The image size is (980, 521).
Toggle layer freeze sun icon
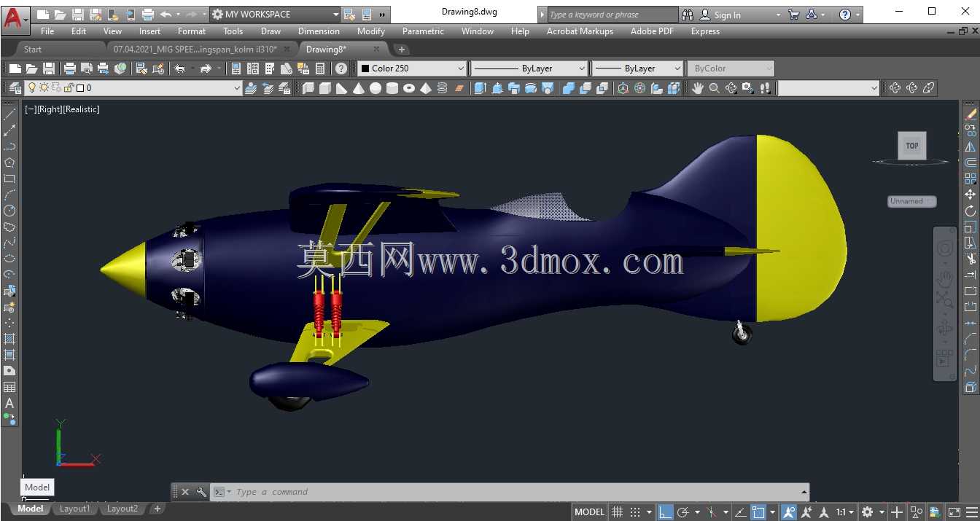(44, 88)
